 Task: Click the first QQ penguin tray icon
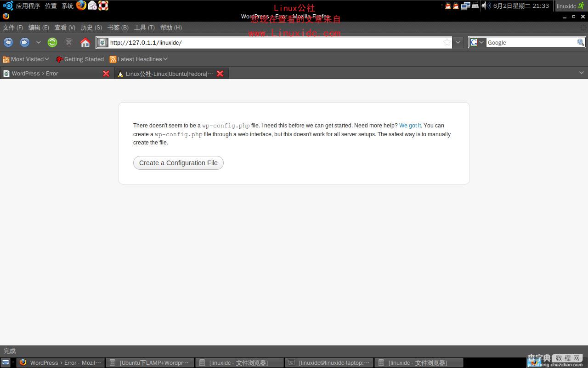pos(448,6)
